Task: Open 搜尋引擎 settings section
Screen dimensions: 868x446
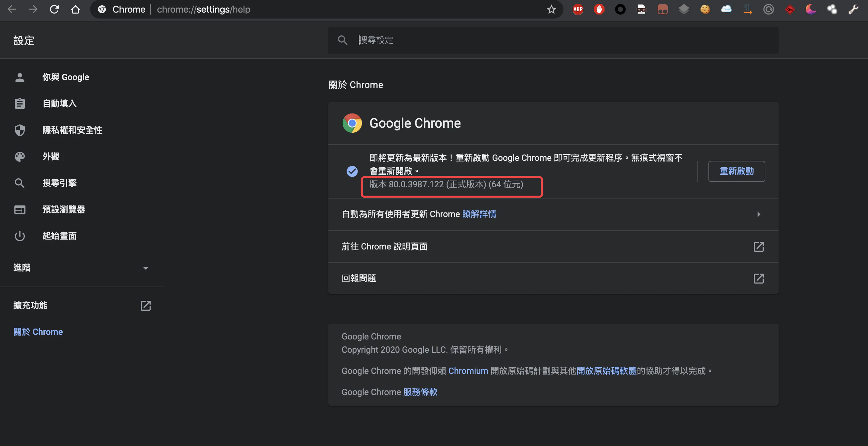Action: (59, 183)
